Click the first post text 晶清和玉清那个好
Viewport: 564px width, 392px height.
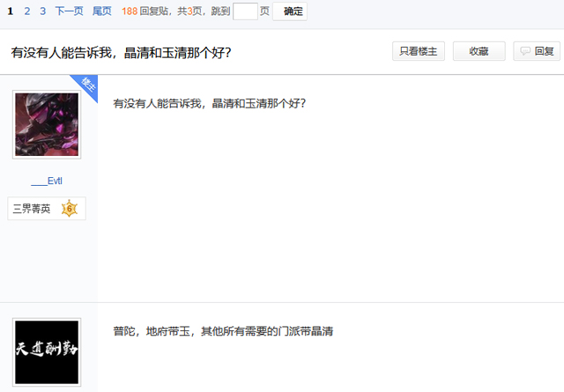tap(258, 104)
